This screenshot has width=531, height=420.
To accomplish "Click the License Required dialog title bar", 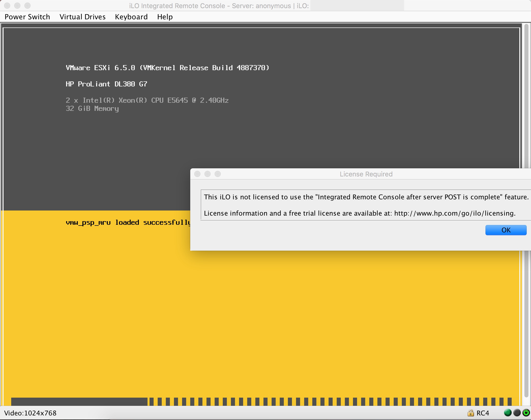I will (x=366, y=174).
